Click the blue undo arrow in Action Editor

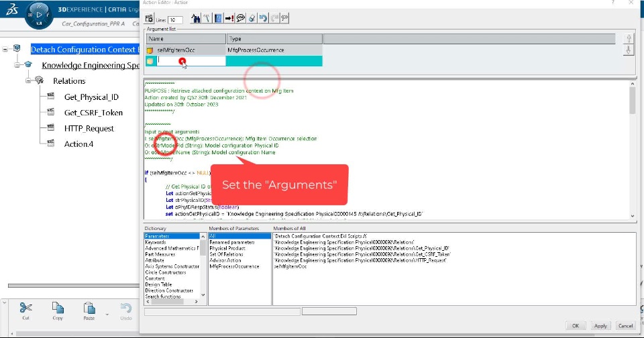pos(263,18)
